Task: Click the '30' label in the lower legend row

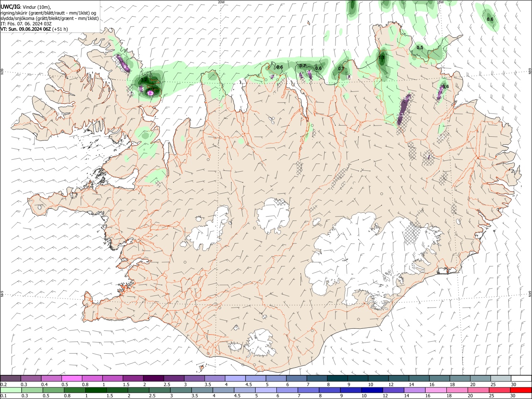Action: (513, 396)
